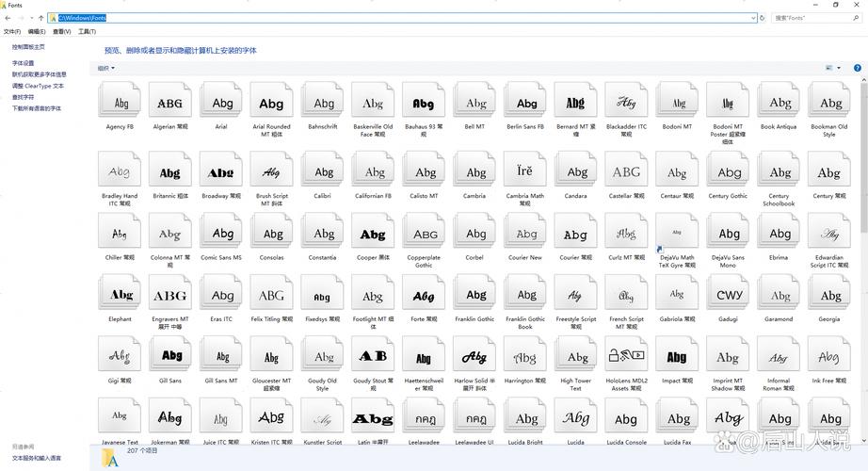
Task: Open 文本服务和输入语言 link
Action: [37, 458]
